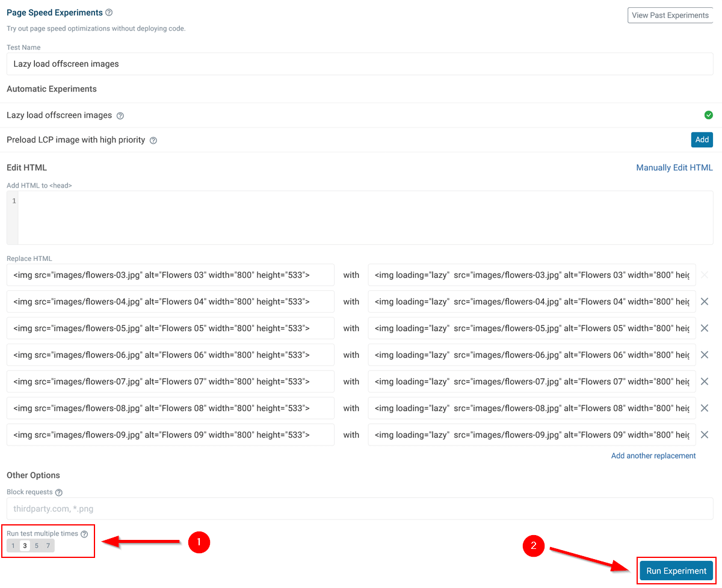722x588 pixels.
Task: Open Manually Edit HTML link
Action: (674, 168)
